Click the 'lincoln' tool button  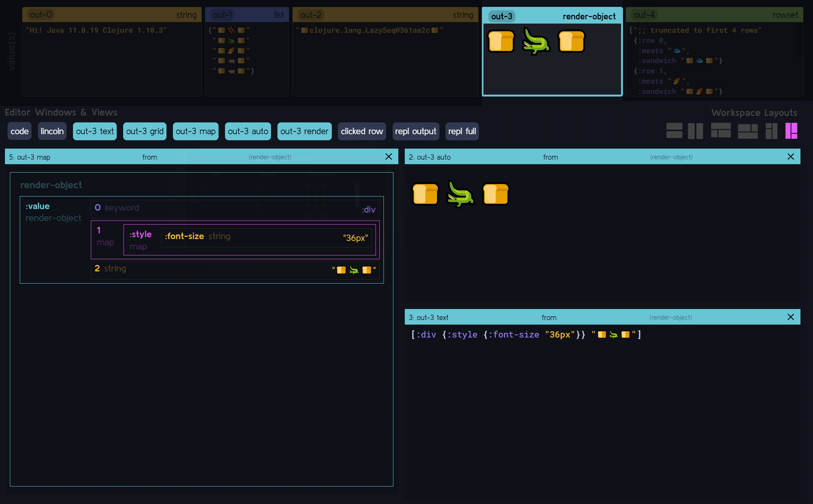[x=51, y=131]
